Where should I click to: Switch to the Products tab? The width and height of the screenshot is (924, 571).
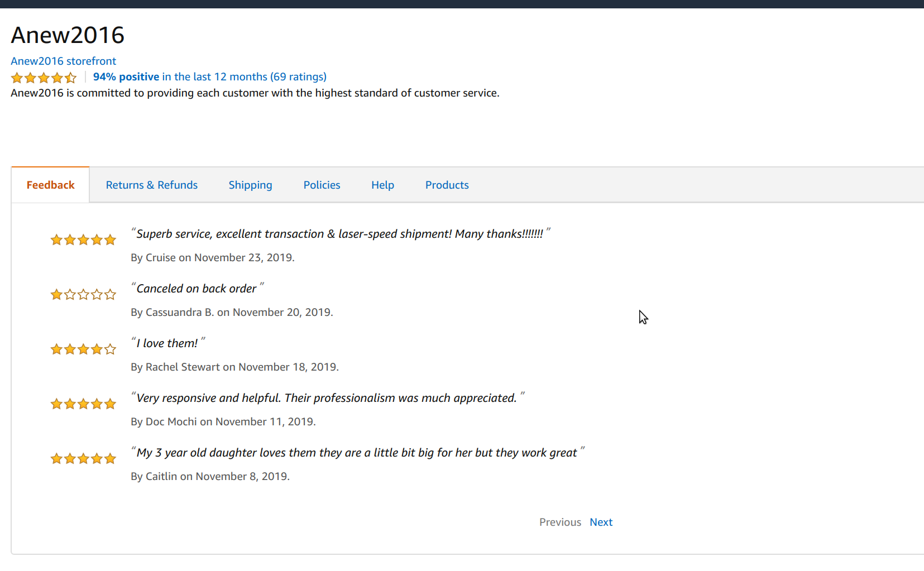click(447, 185)
